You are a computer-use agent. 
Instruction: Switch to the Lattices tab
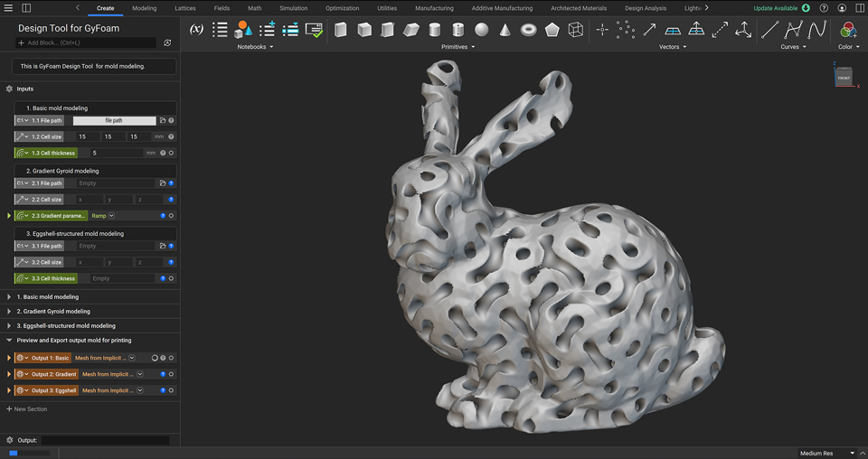184,8
